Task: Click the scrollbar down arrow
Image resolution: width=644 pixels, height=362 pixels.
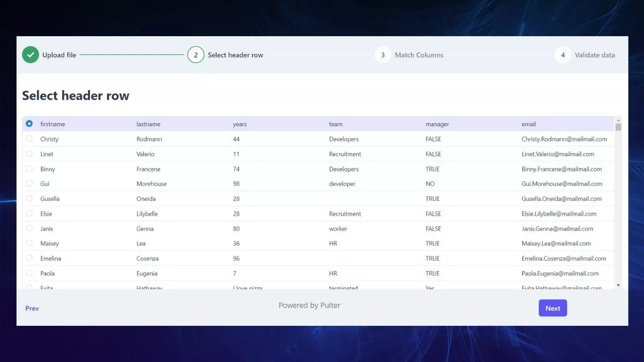Action: click(618, 285)
